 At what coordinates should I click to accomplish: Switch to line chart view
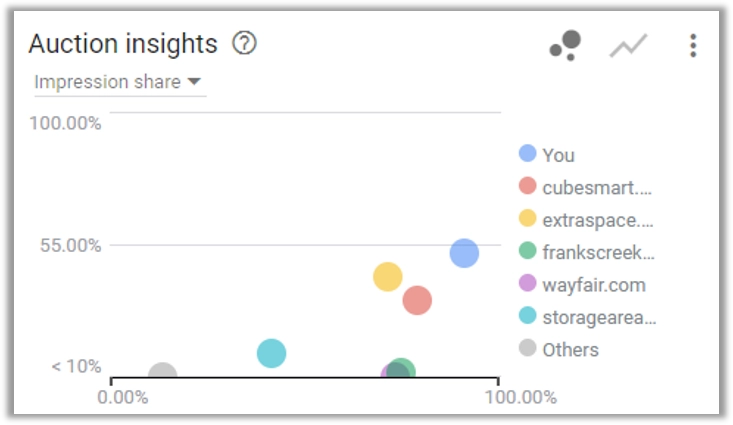629,45
